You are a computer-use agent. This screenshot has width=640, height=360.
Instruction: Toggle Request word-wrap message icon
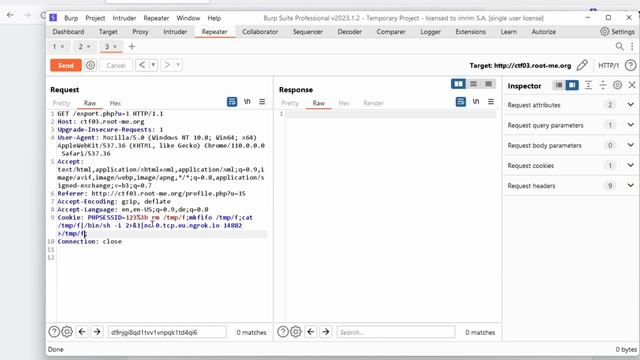coord(232,102)
